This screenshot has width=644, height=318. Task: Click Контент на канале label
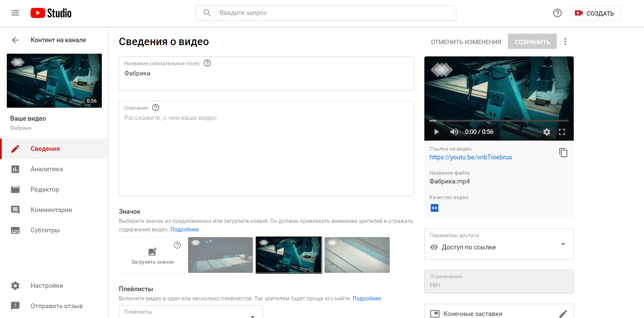tap(58, 40)
